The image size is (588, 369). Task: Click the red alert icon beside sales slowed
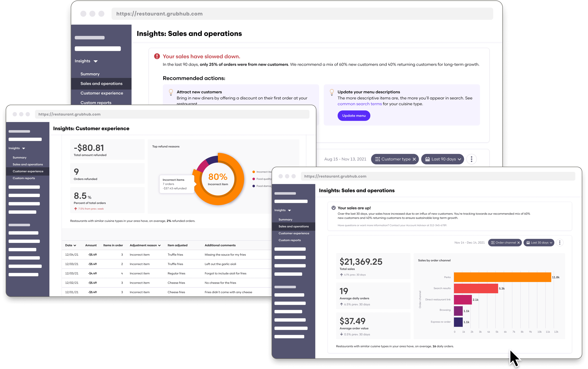[157, 56]
